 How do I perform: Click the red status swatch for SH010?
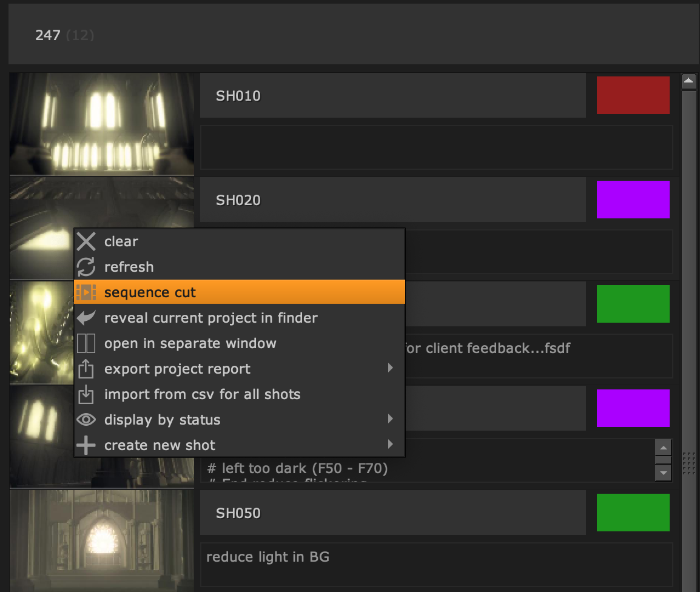point(633,95)
